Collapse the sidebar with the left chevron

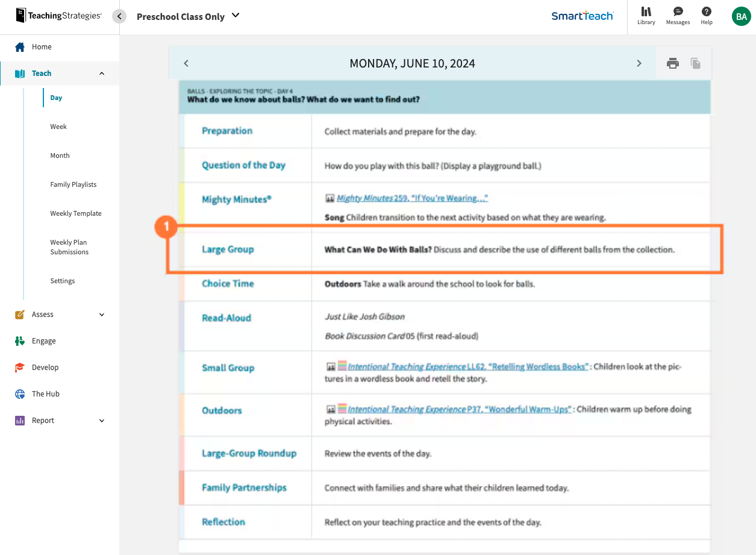click(119, 16)
